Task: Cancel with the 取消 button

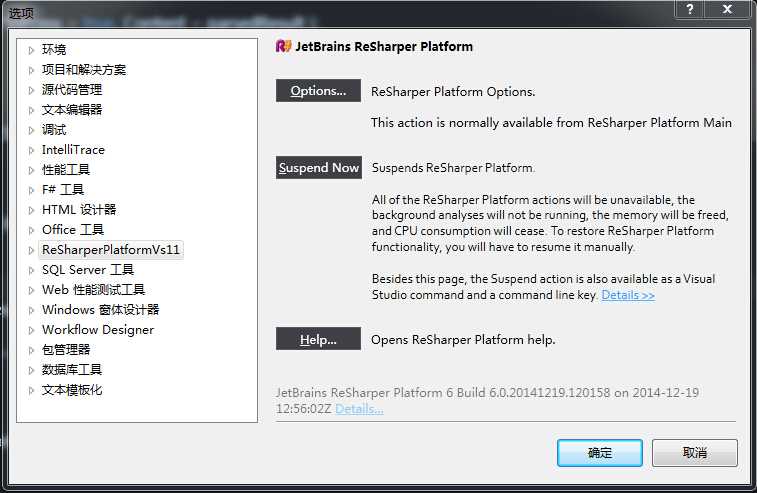Action: 695,453
